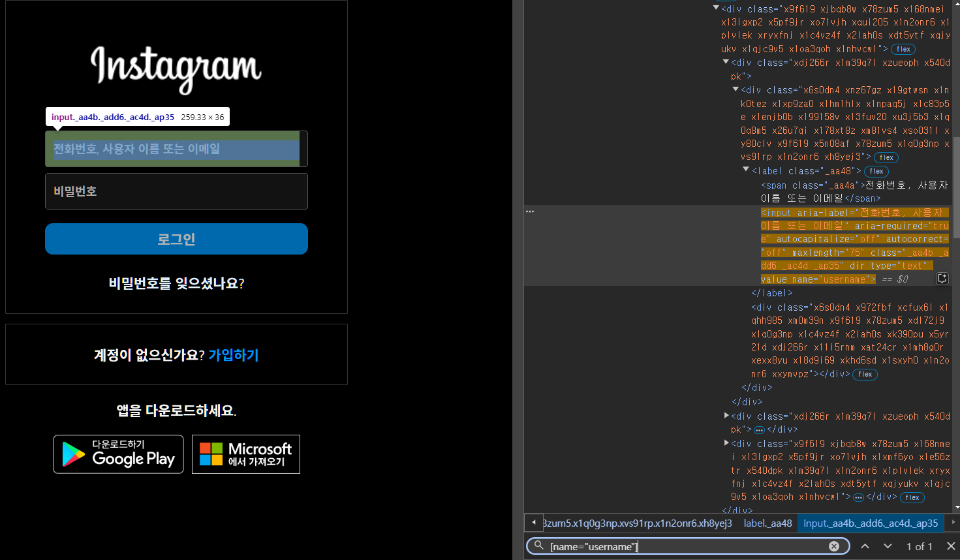Viewport: 960px width, 560px height.
Task: Click the 계정이 없으신가요? text
Action: point(149,355)
